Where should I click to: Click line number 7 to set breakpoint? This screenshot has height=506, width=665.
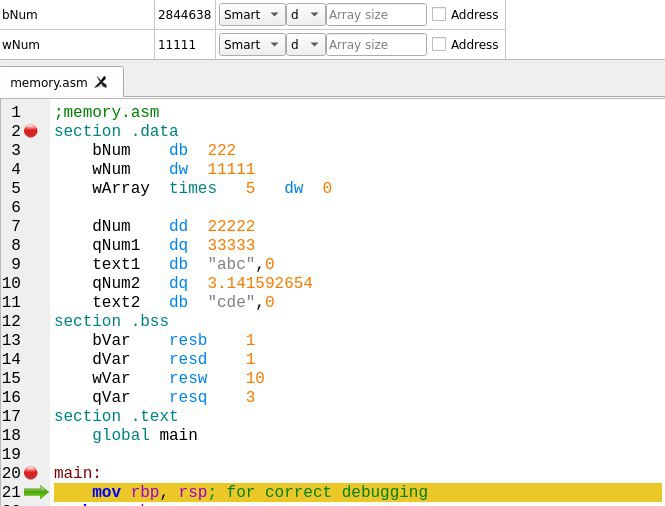point(16,226)
